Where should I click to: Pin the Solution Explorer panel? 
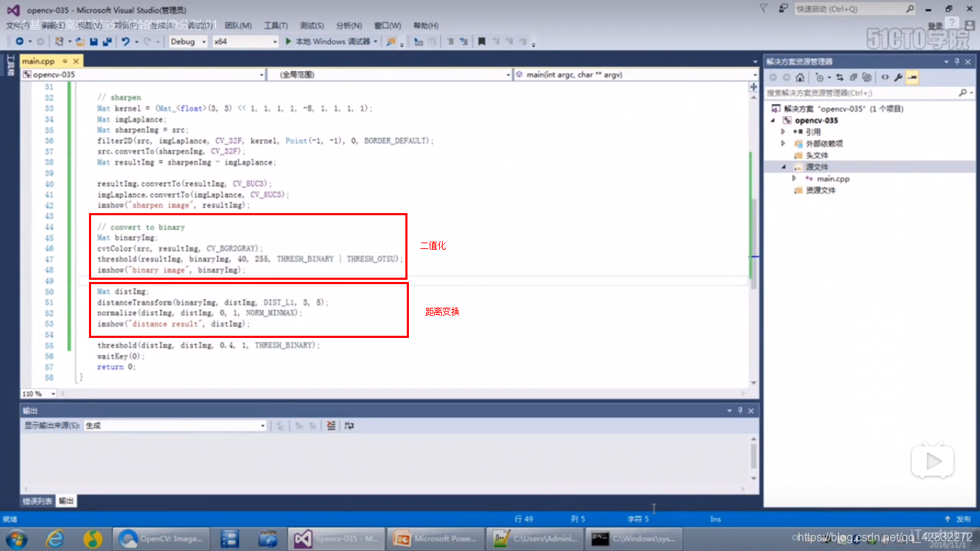point(957,62)
